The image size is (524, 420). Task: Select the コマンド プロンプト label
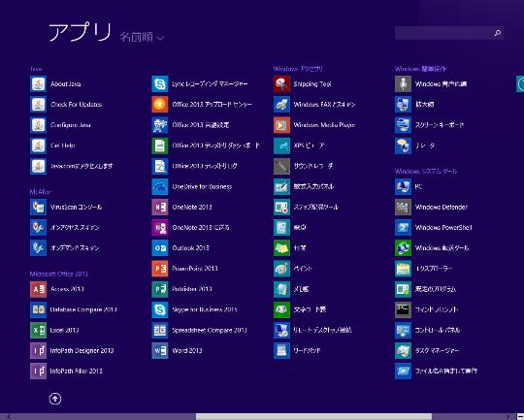point(437,309)
